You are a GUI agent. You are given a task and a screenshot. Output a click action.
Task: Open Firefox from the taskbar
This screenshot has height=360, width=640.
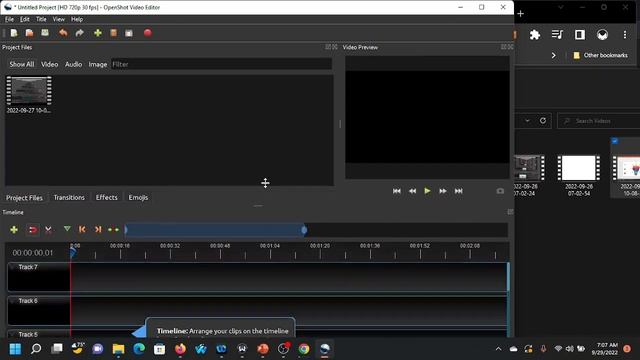tap(180, 349)
